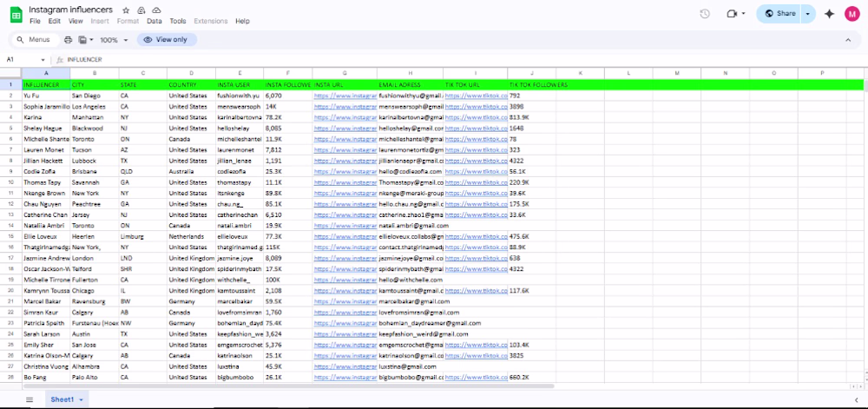The height and width of the screenshot is (409, 868).
Task: Open the File menu
Action: click(x=35, y=21)
